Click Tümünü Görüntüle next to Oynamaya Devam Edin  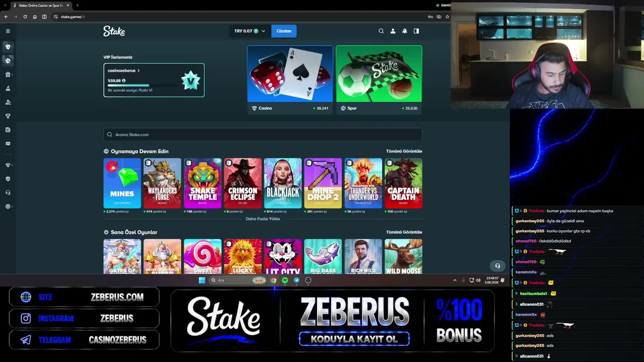click(404, 151)
